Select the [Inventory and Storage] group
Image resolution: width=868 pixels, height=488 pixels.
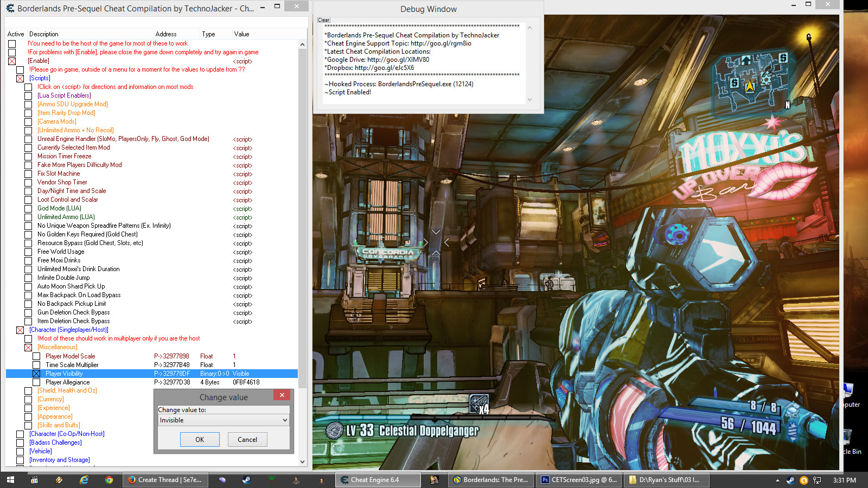pyautogui.click(x=60, y=460)
